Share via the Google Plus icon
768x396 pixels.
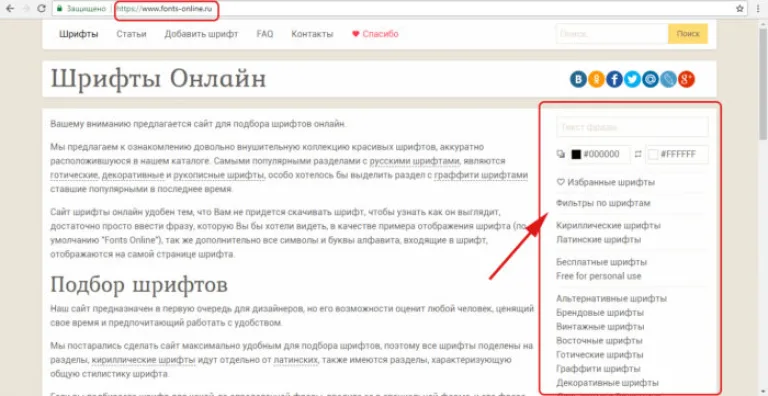[686, 79]
